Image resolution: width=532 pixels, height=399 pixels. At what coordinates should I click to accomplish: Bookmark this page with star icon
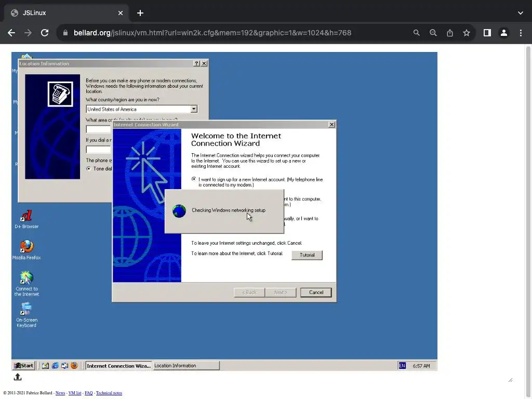(x=467, y=33)
